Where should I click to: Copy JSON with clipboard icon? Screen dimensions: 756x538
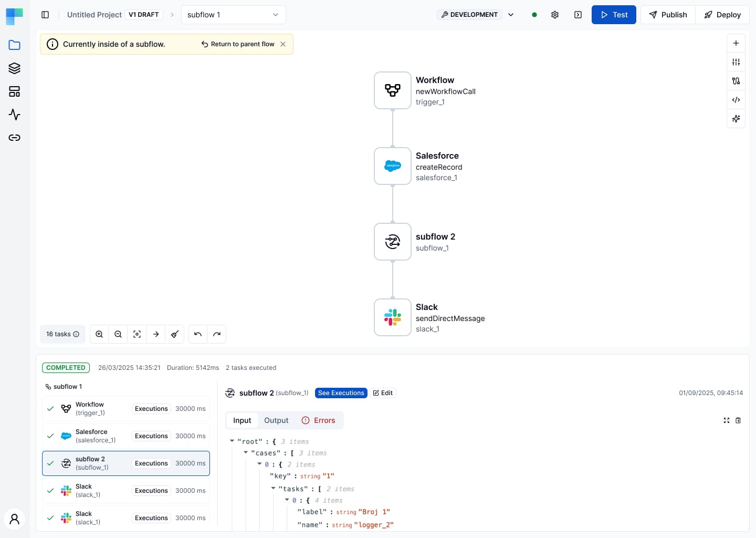(738, 420)
